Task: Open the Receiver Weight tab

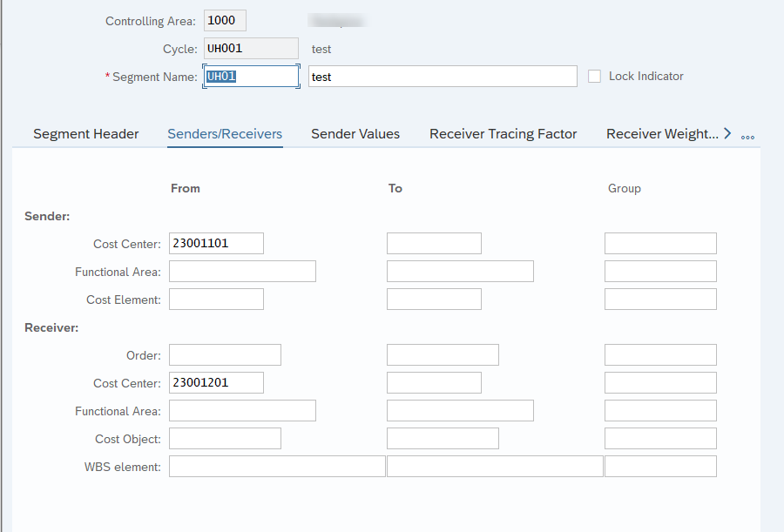Action: [x=662, y=134]
